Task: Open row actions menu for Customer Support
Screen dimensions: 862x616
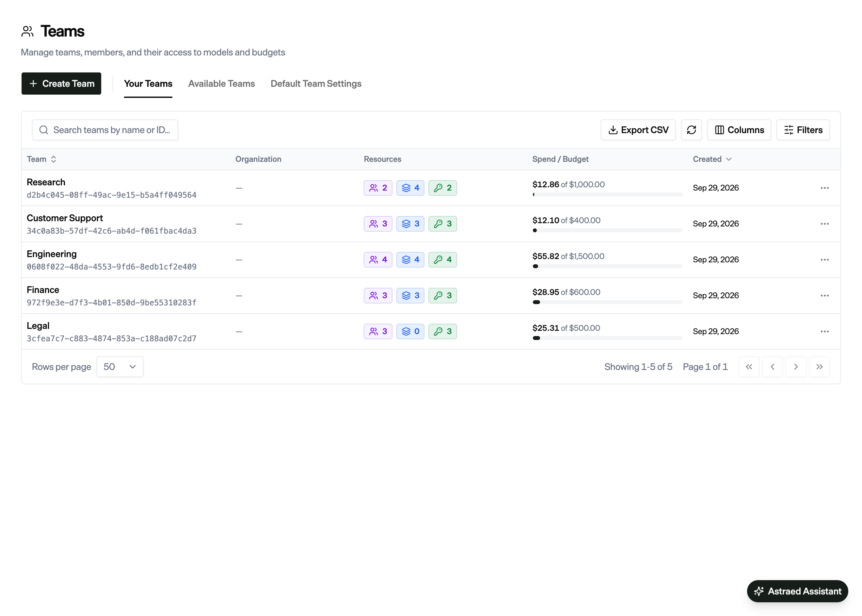Action: 824,224
